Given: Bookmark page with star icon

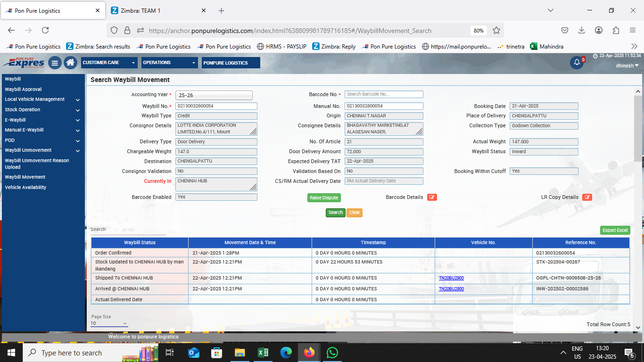Looking at the screenshot, I should [x=496, y=31].
